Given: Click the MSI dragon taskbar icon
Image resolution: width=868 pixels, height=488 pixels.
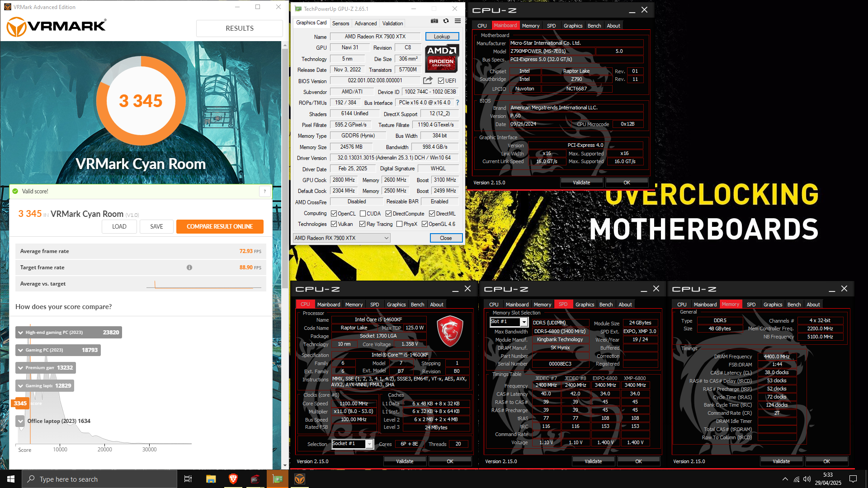Looking at the screenshot, I should 255,479.
